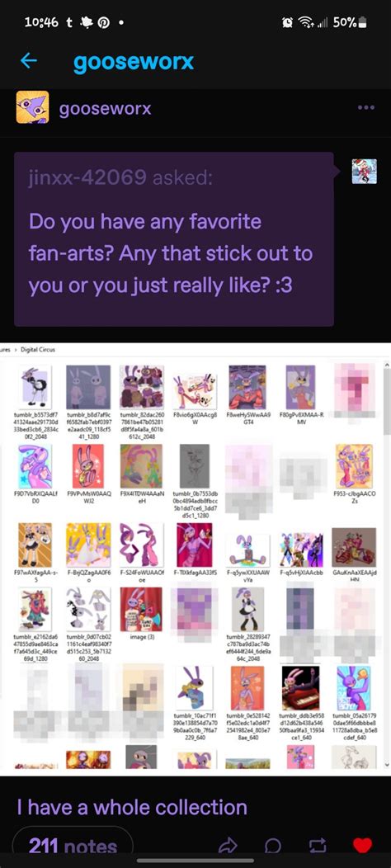The image size is (391, 868).
Task: Toggle the red heart like
Action: 363,845
